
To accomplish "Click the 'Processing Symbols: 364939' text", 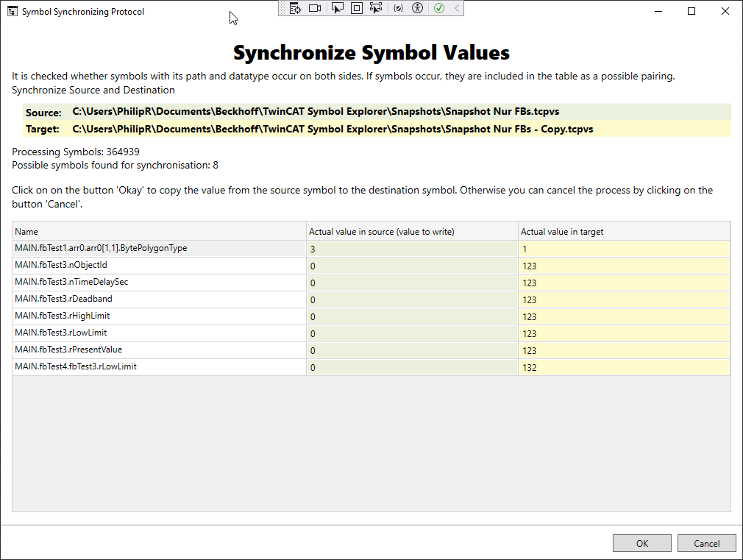I will 76,152.
